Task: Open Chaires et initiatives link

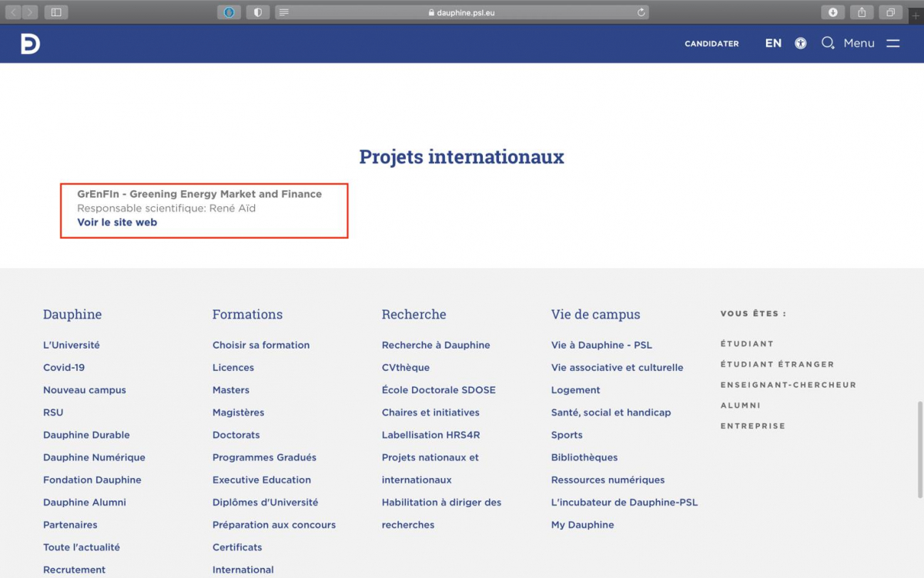Action: click(x=430, y=412)
